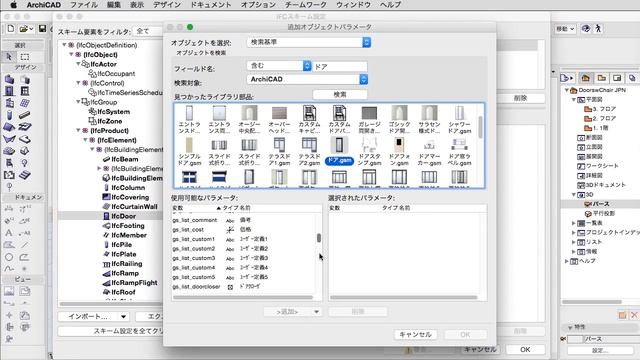The height and width of the screenshot is (360, 640).
Task: Select IfcDoor in the IFC tree
Action: [x=123, y=216]
